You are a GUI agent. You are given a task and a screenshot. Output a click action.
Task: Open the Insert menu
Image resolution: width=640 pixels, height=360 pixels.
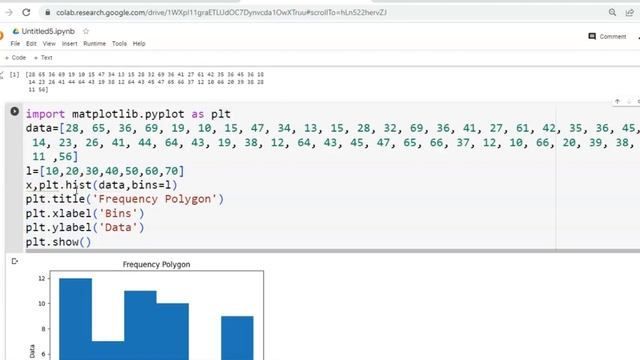[x=69, y=44]
